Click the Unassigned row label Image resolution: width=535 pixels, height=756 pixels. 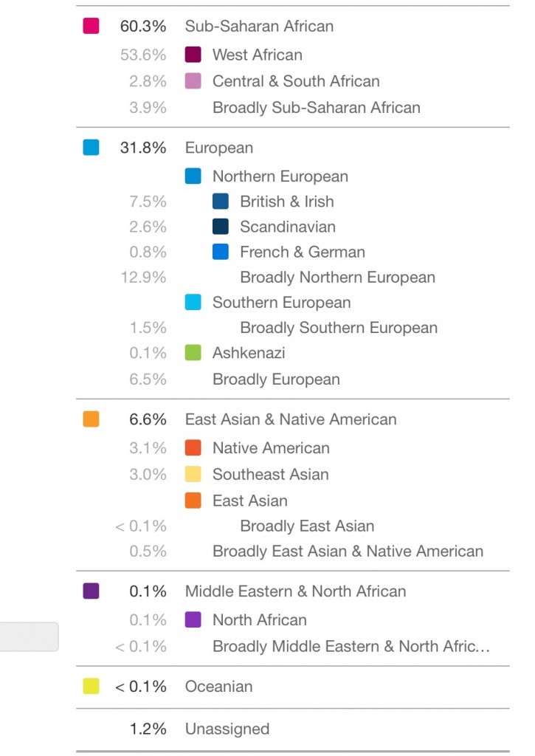point(227,729)
